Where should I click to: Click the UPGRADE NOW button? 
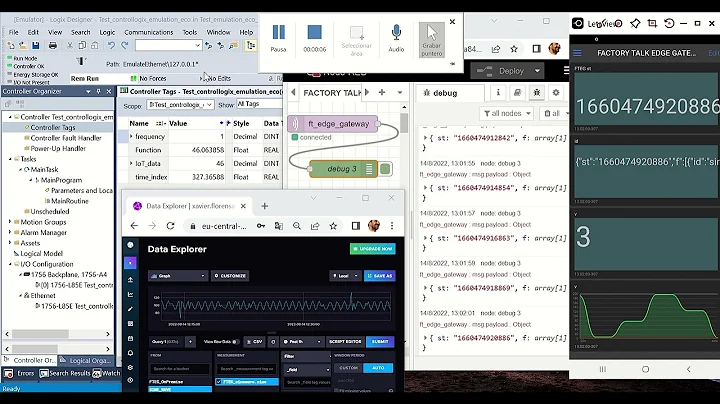tap(373, 248)
